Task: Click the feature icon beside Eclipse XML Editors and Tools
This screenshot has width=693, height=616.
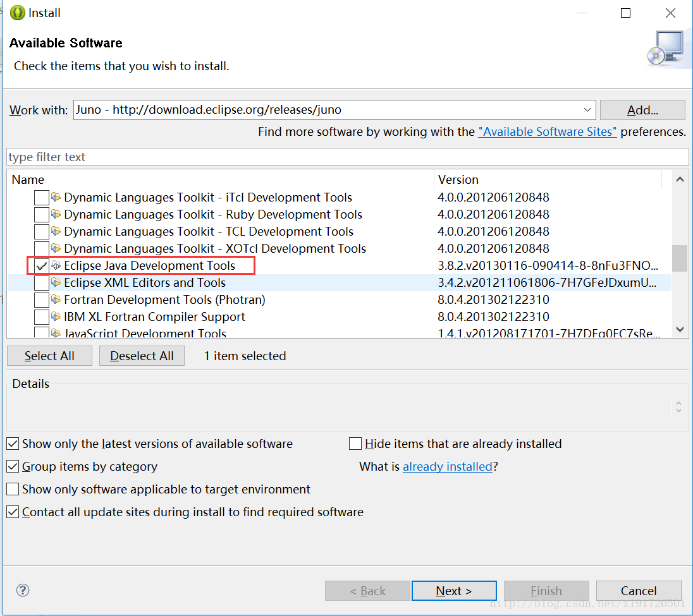Action: pyautogui.click(x=56, y=282)
